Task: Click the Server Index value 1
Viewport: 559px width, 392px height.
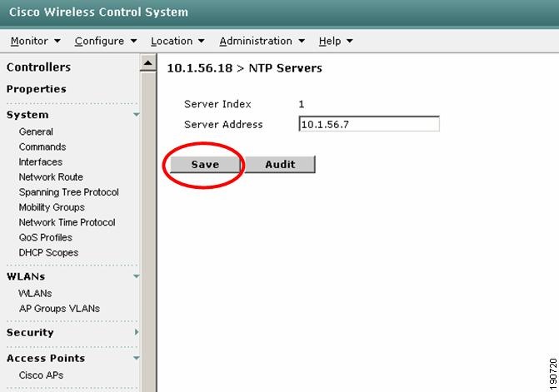Action: point(302,104)
